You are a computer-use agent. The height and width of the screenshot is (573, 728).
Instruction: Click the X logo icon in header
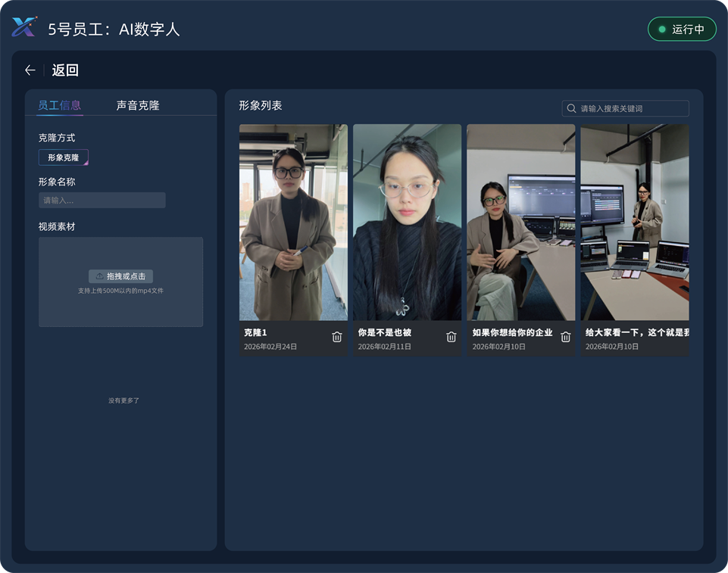point(24,27)
